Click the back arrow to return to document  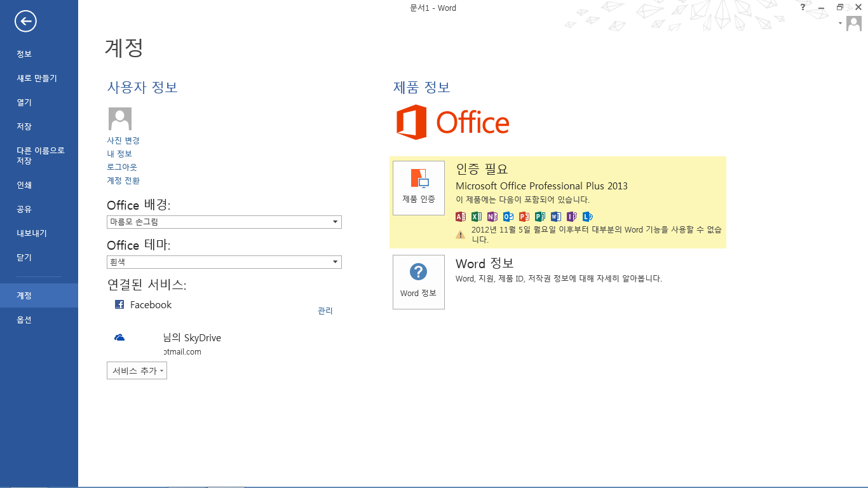point(26,22)
